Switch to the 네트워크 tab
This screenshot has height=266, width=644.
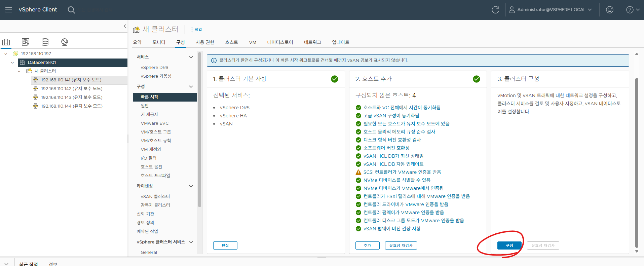312,42
